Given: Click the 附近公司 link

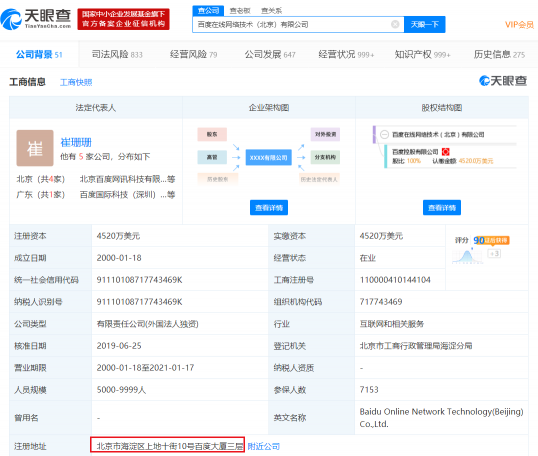Looking at the screenshot, I should click(264, 446).
